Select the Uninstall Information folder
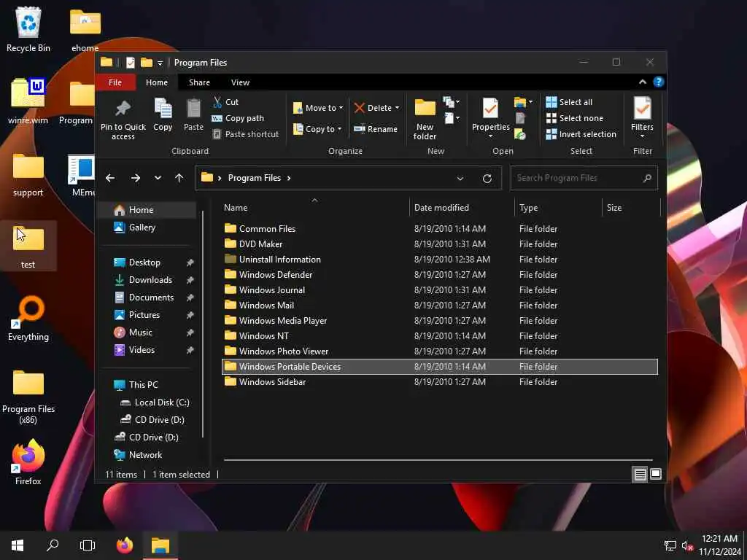Image resolution: width=747 pixels, height=560 pixels. coord(440,260)
